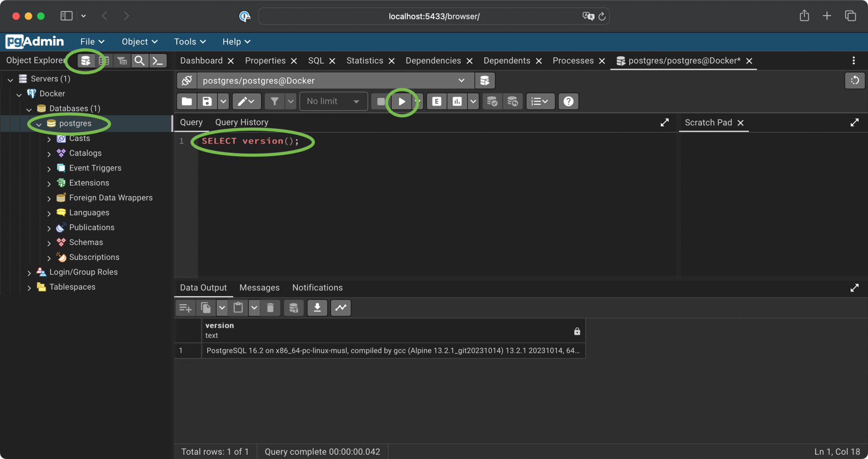This screenshot has height=459, width=868.
Task: Switch to the Messages tab
Action: click(259, 288)
